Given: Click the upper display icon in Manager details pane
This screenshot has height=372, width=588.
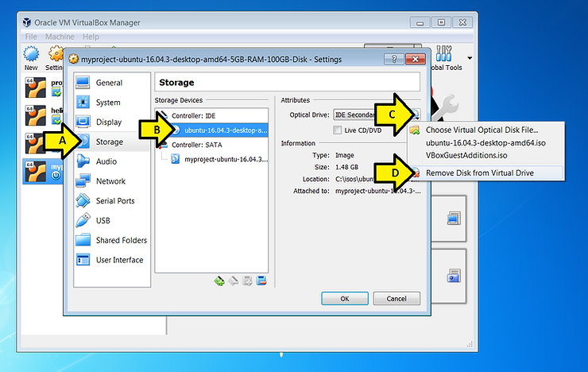Looking at the screenshot, I should point(454,219).
